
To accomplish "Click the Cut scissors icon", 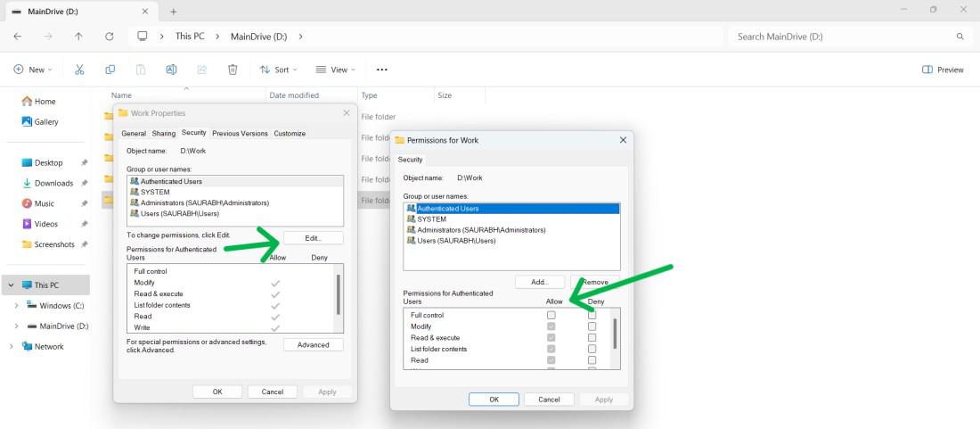I will [79, 70].
